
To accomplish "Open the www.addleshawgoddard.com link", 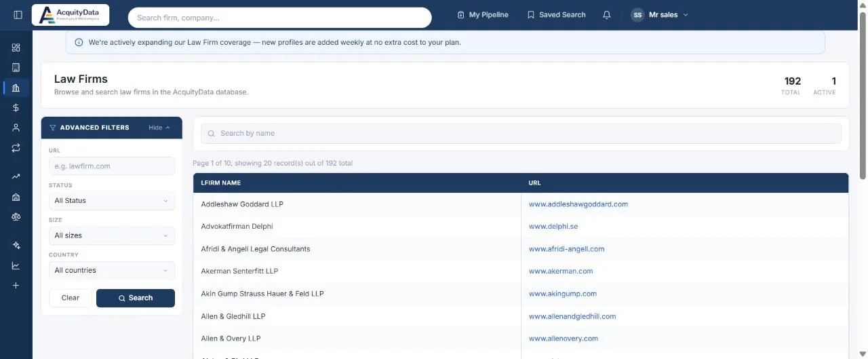I will click(578, 204).
